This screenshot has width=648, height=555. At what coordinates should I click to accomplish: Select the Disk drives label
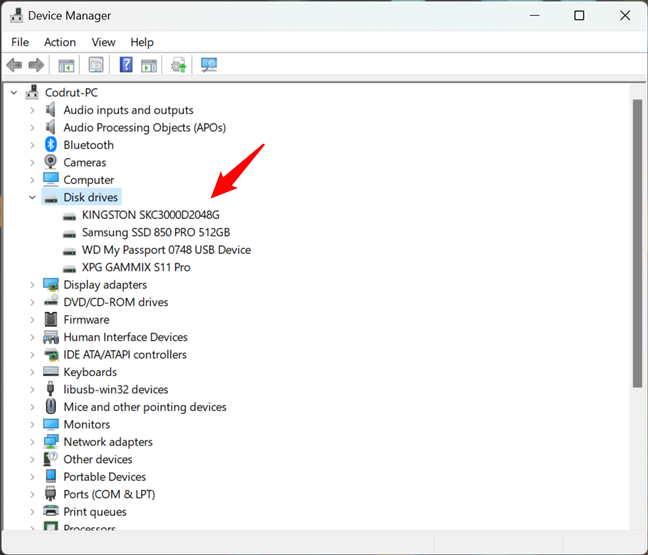(91, 198)
